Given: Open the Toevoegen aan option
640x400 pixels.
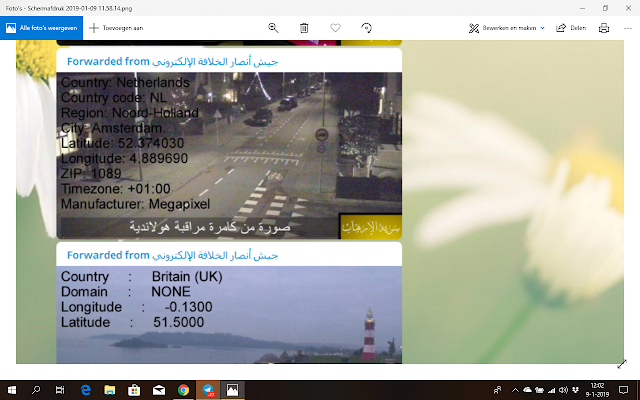Looking at the screenshot, I should (116, 28).
